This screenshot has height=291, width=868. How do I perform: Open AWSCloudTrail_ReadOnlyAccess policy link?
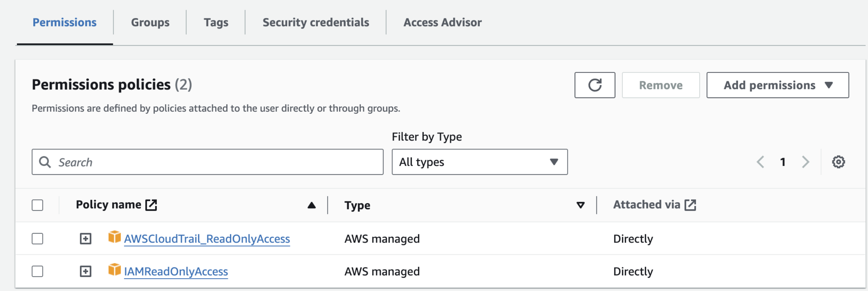pos(207,239)
